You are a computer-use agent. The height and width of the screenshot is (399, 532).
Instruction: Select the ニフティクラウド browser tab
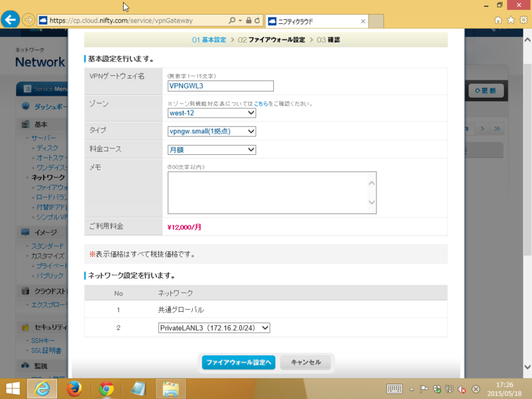pos(317,21)
